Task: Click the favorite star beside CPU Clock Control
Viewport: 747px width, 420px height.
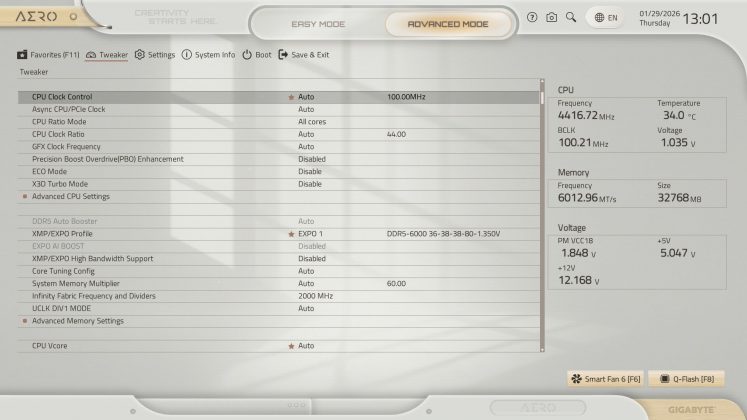Action: 291,97
